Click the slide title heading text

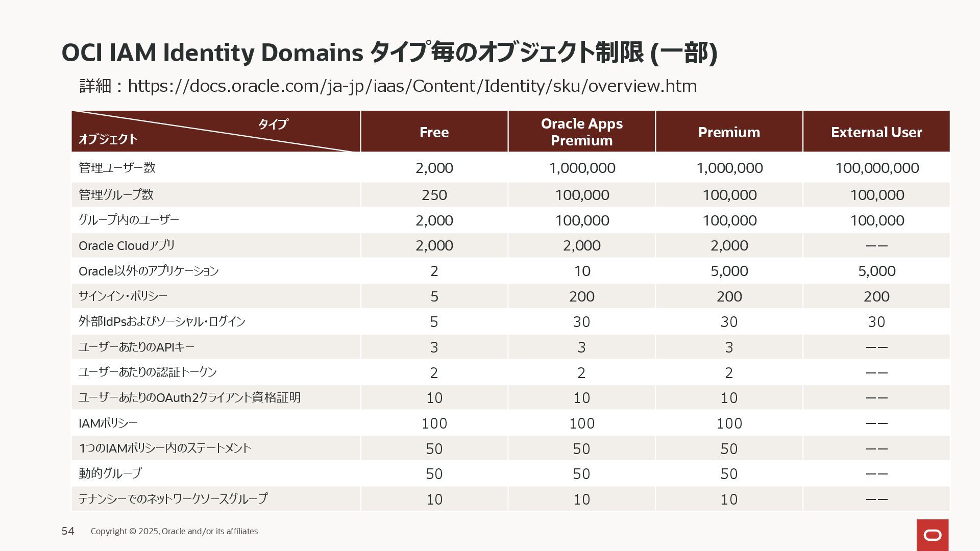(x=389, y=53)
